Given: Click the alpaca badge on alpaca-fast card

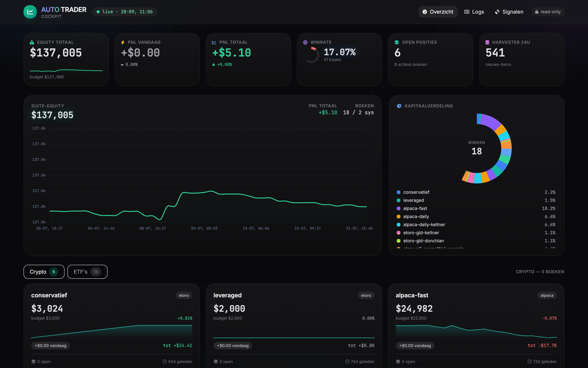Looking at the screenshot, I should pyautogui.click(x=547, y=295).
